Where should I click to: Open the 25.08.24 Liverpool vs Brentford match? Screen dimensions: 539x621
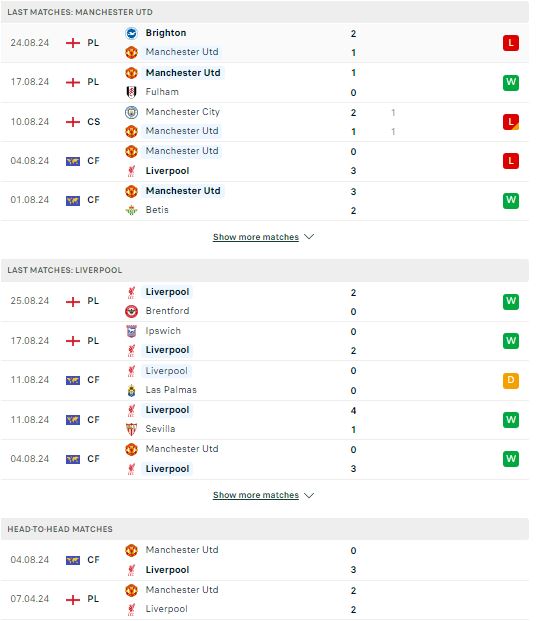[x=265, y=301]
